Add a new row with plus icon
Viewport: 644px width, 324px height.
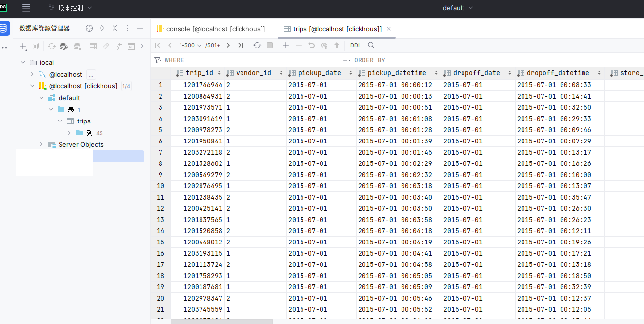click(286, 45)
